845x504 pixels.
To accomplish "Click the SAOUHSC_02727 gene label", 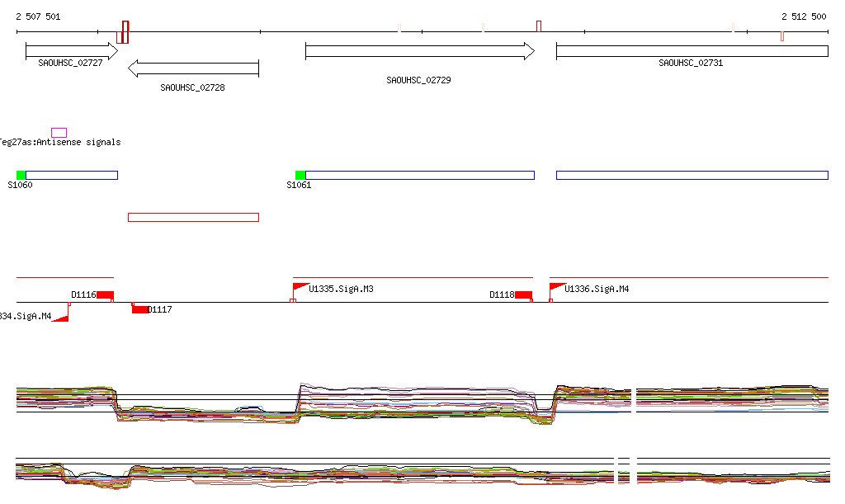I will 70,63.
